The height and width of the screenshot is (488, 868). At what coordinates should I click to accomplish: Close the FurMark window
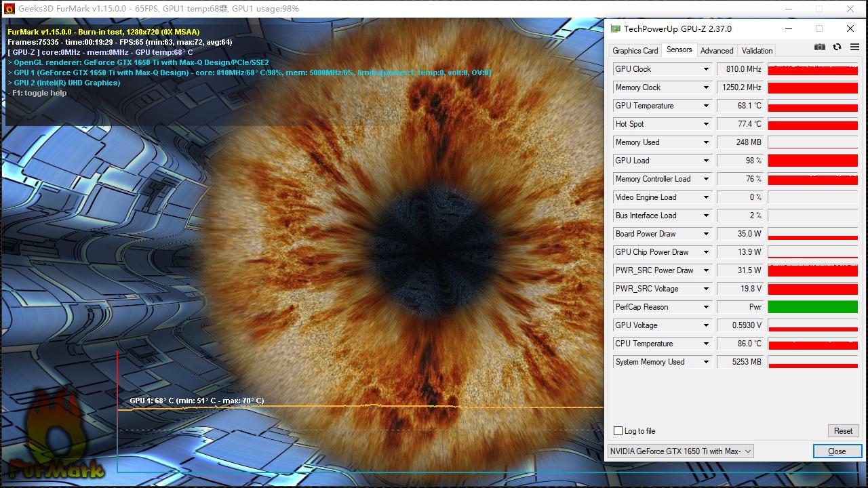pos(850,9)
